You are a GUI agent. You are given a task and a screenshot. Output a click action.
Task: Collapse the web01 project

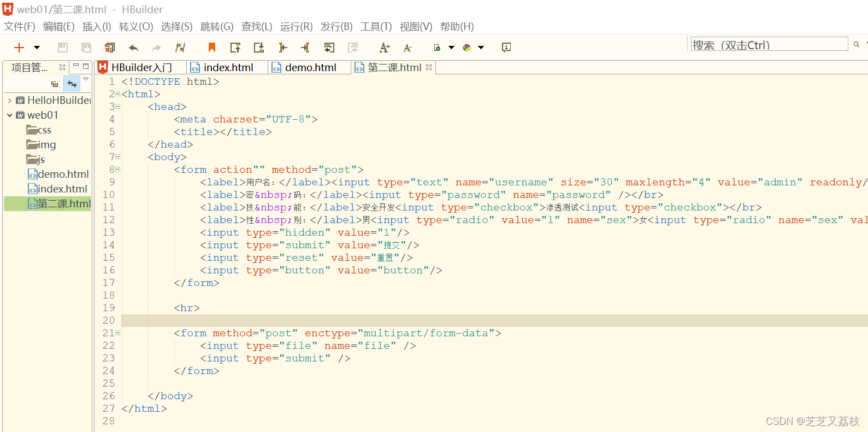pos(10,115)
